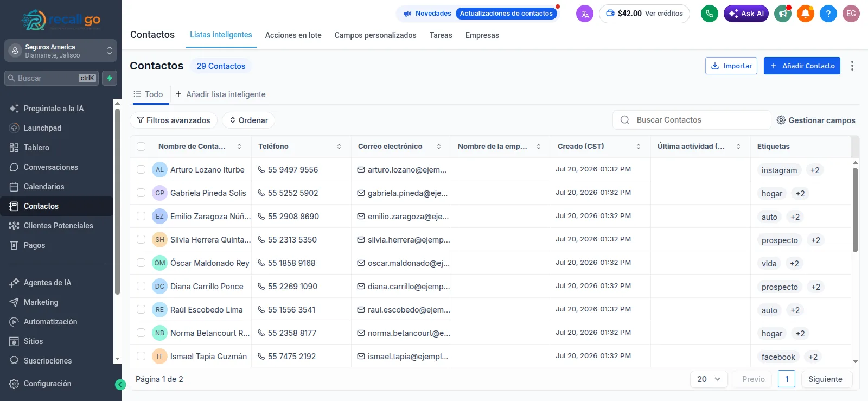Screen dimensions: 868x401
Task: Check the box for Gabriela Pineda Solís
Action: coord(141,193)
